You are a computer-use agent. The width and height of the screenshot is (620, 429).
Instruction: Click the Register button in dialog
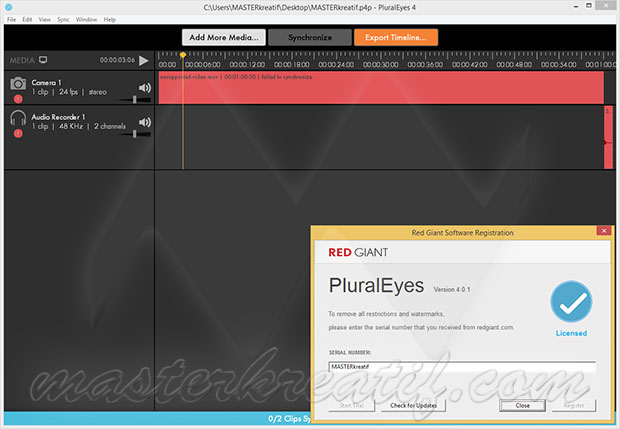[x=574, y=405]
